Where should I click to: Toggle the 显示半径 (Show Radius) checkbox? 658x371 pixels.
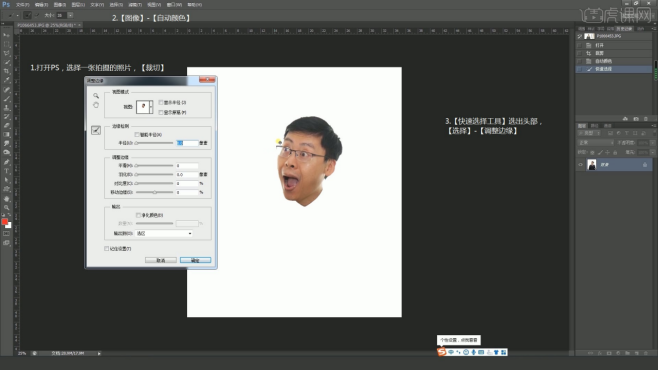[x=161, y=102]
